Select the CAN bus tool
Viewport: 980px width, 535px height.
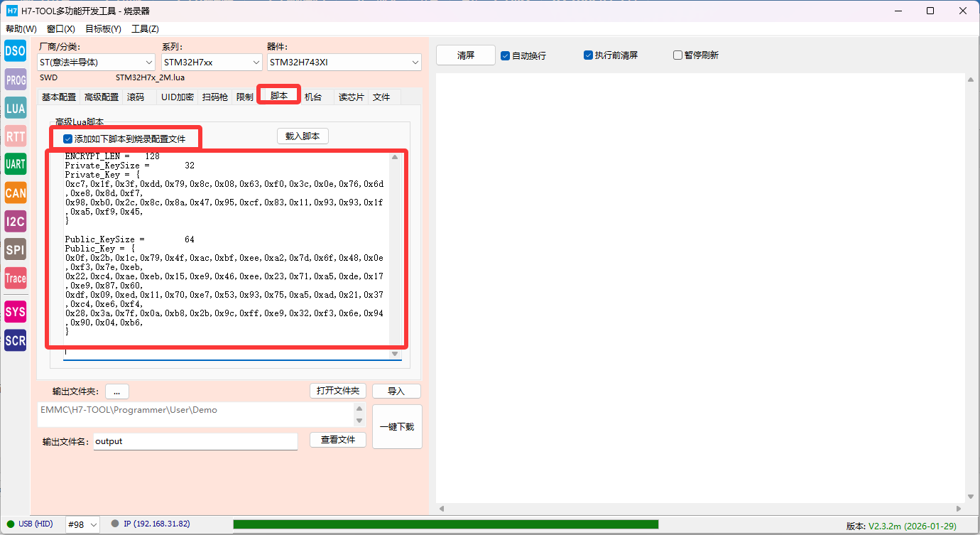click(16, 193)
